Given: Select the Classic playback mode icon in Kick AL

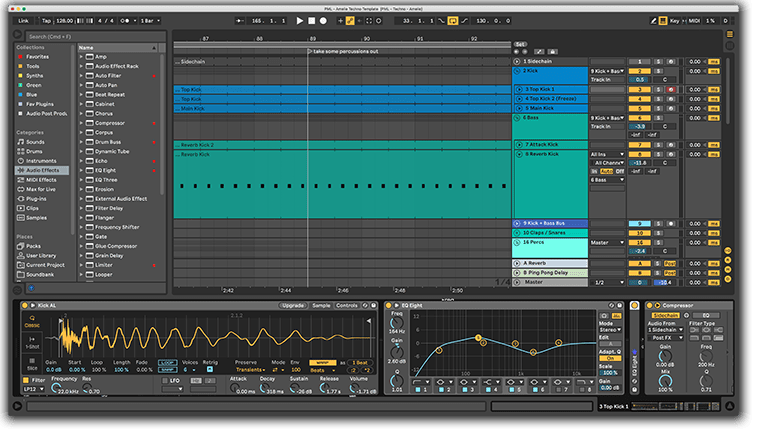Looking at the screenshot, I should [x=32, y=321].
